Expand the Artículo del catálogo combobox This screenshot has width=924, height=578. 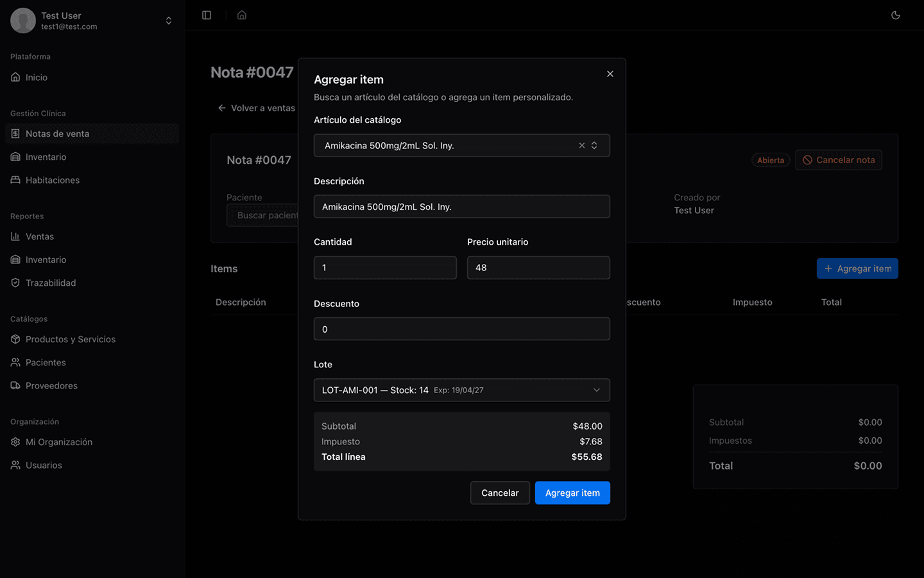[594, 146]
